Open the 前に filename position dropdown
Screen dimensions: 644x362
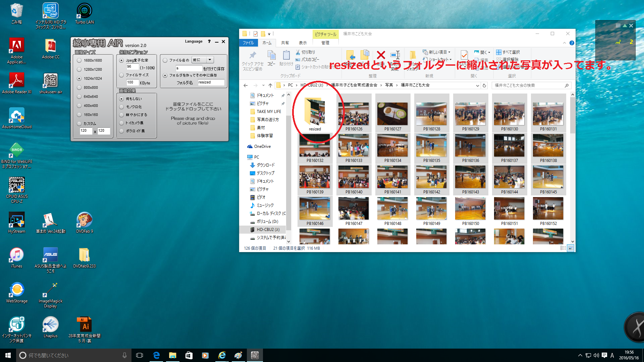click(x=210, y=60)
